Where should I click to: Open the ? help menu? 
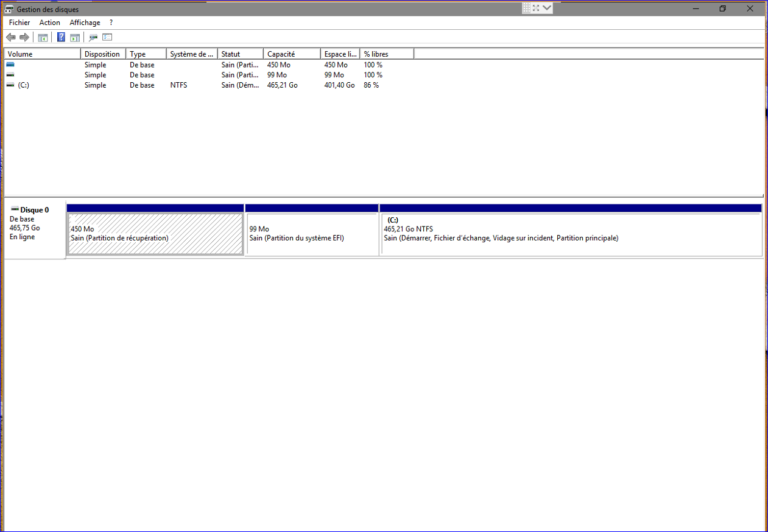[111, 23]
